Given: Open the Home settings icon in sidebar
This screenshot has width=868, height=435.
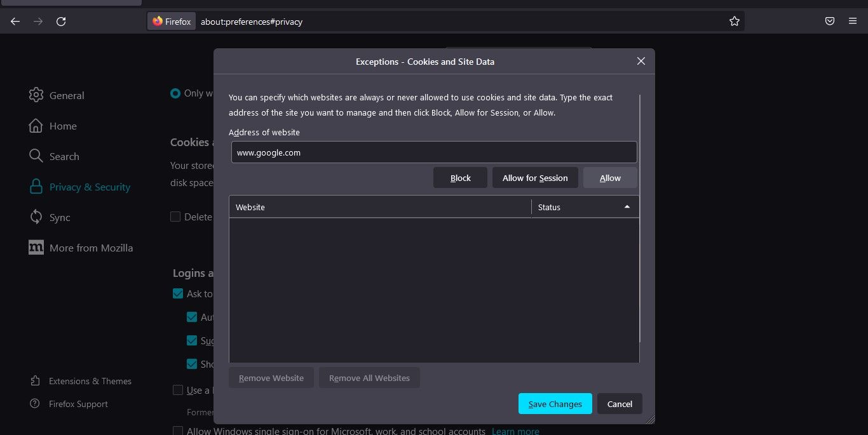Looking at the screenshot, I should [36, 126].
